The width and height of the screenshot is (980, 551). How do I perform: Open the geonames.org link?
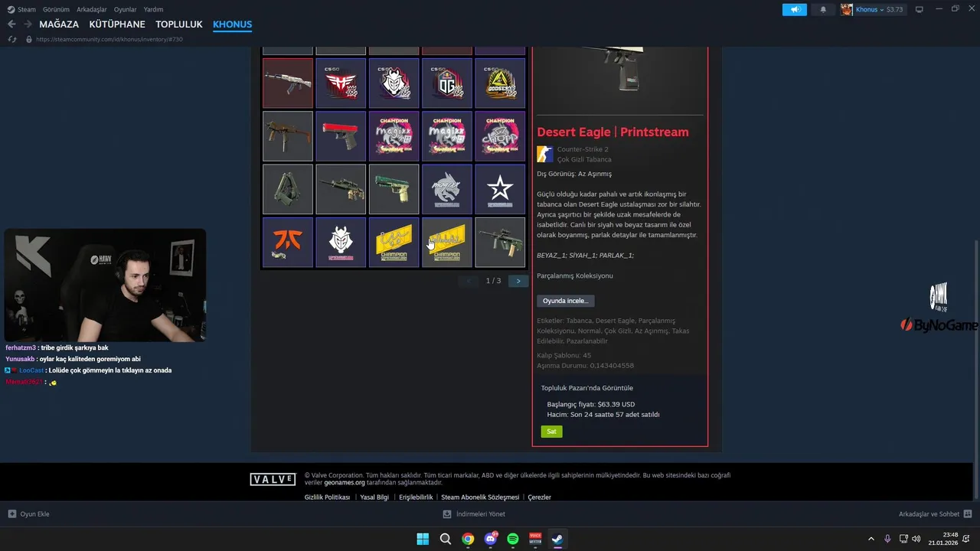(x=345, y=483)
